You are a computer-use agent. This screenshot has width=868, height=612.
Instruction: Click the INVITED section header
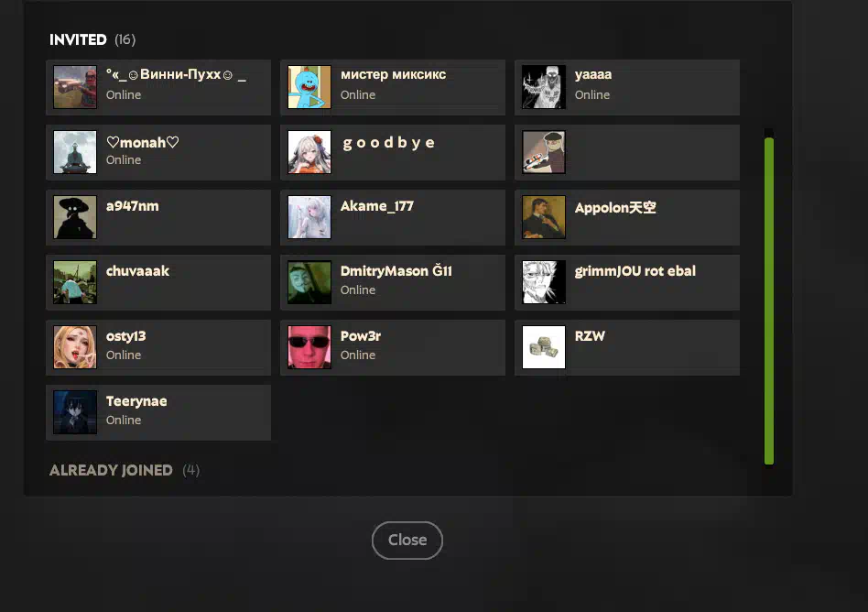pos(78,40)
